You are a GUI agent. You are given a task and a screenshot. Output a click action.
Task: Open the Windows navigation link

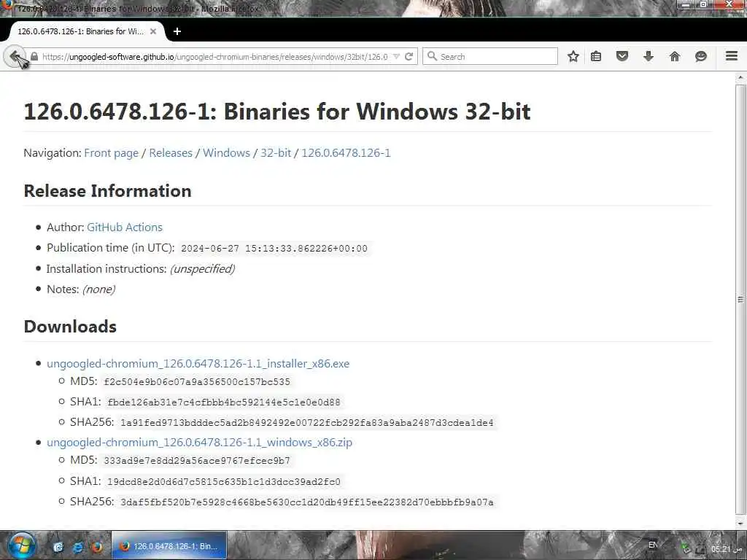(x=226, y=153)
